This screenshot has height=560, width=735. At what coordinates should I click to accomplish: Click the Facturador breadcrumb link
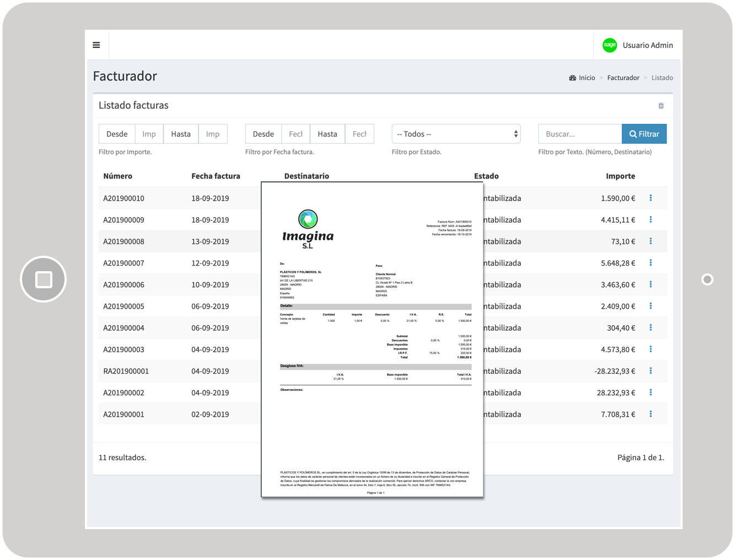(623, 78)
